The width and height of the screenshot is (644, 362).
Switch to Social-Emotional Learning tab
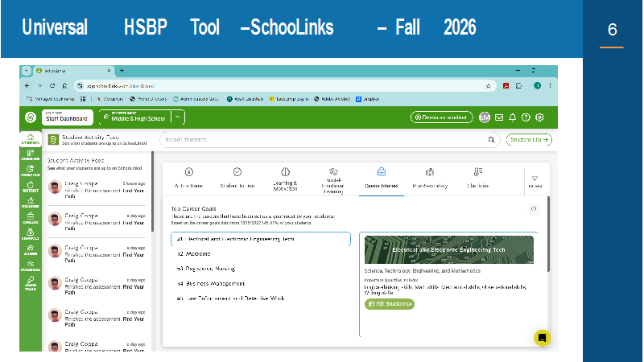tap(333, 180)
